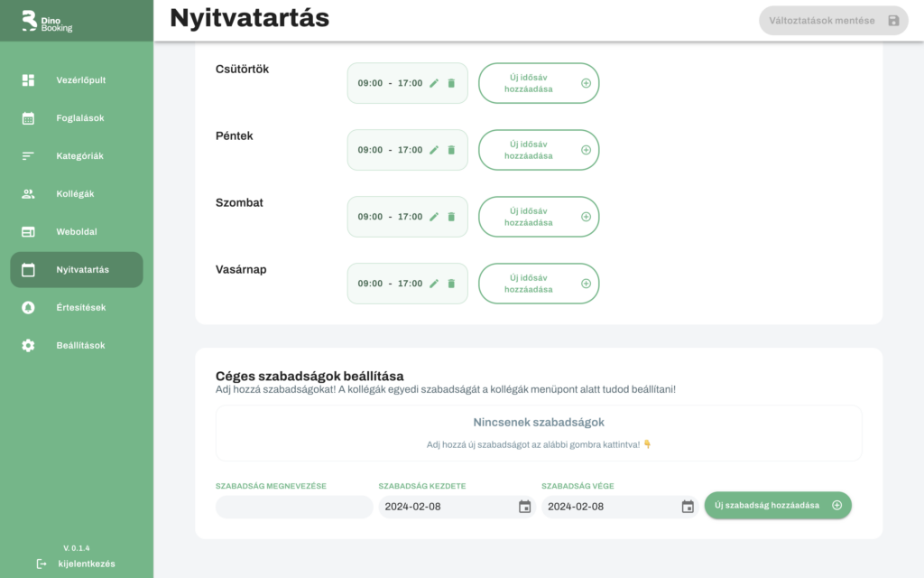The width and height of the screenshot is (924, 578).
Task: Click the pencil edit icon for Péntek
Action: tap(434, 150)
